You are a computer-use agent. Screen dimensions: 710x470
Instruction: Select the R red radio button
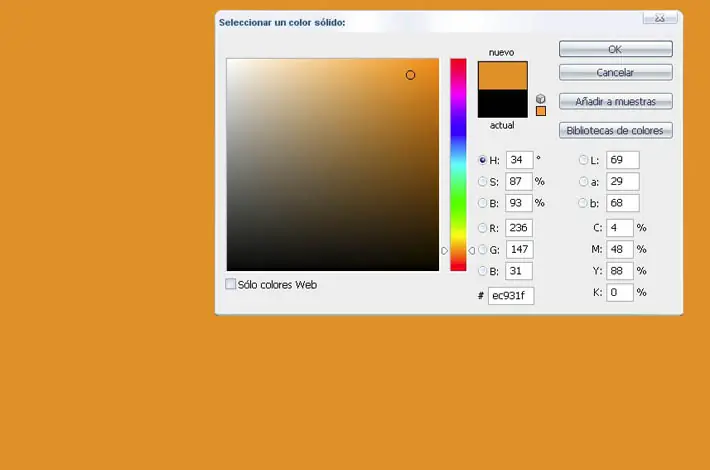pos(482,228)
